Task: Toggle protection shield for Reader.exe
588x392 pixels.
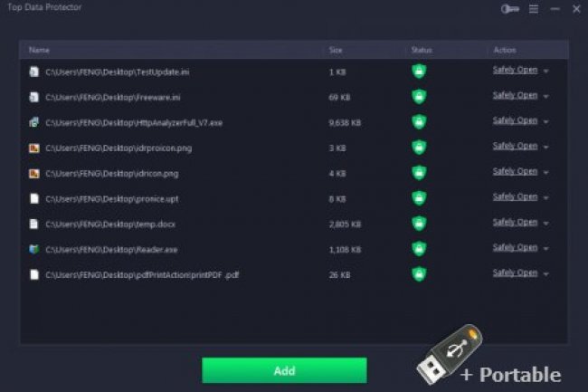Action: [419, 249]
